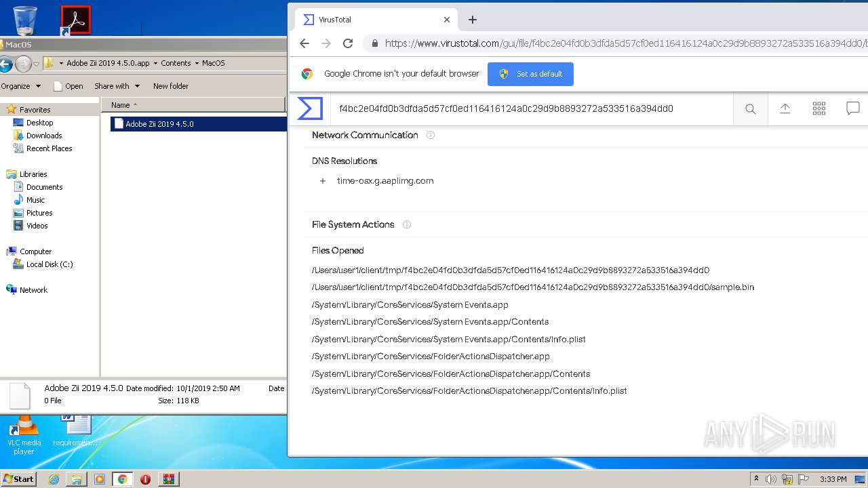868x488 pixels.
Task: Open the VirusTotal apps grid icon
Action: (818, 108)
